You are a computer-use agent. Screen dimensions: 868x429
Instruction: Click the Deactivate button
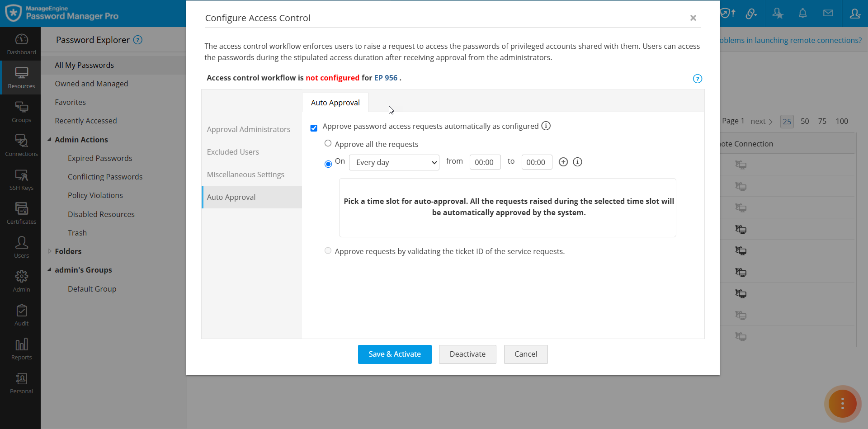point(467,354)
